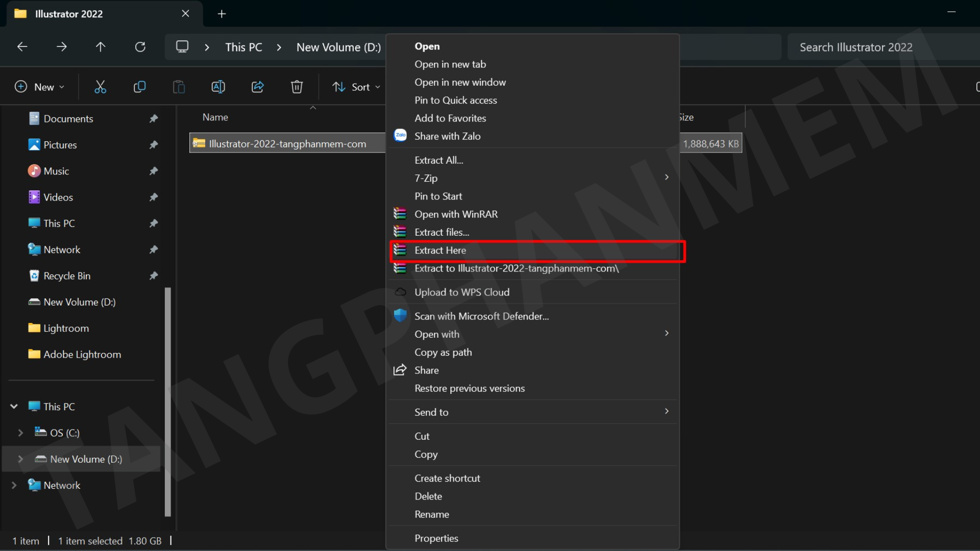This screenshot has height=551, width=980.
Task: Expand the OS (C:) drive node
Action: pyautogui.click(x=20, y=433)
